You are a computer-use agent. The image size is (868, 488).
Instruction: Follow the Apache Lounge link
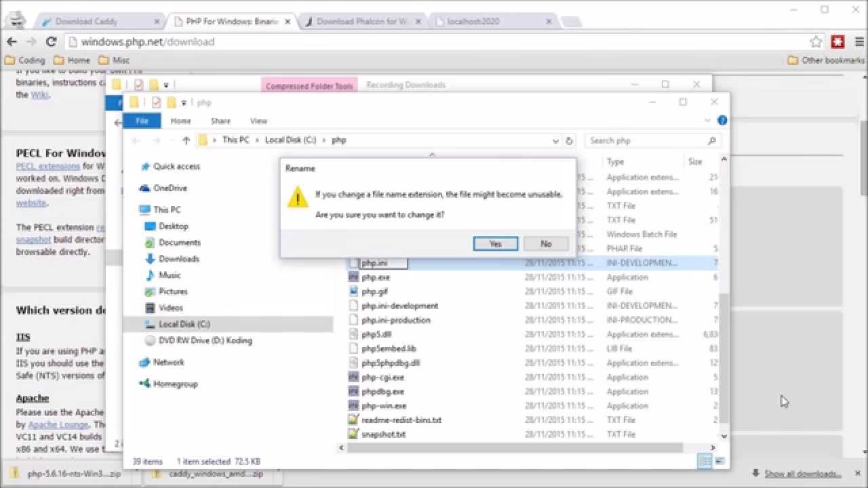pos(58,424)
